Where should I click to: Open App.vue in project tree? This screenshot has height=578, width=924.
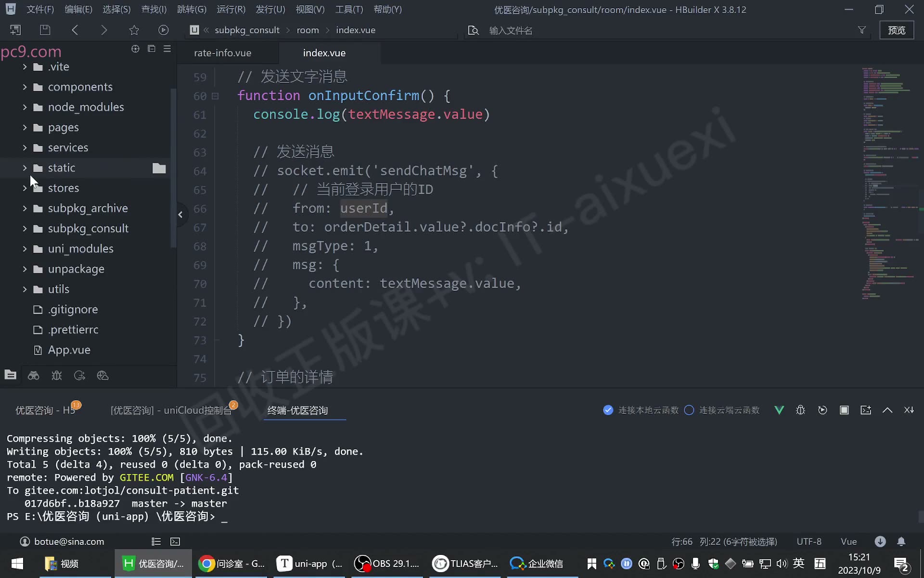pos(69,350)
